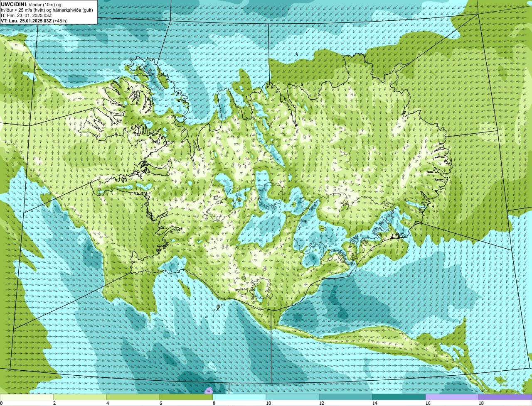Viewport: 532px width, 406px height.
Task: Click the 4–6 m/s green legend swatch
Action: coord(133,397)
